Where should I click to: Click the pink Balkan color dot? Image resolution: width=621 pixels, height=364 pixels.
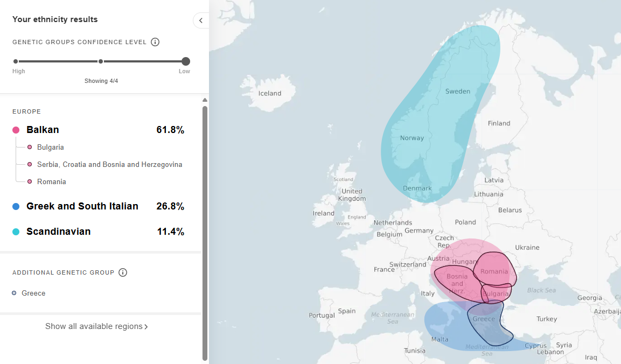(x=16, y=130)
